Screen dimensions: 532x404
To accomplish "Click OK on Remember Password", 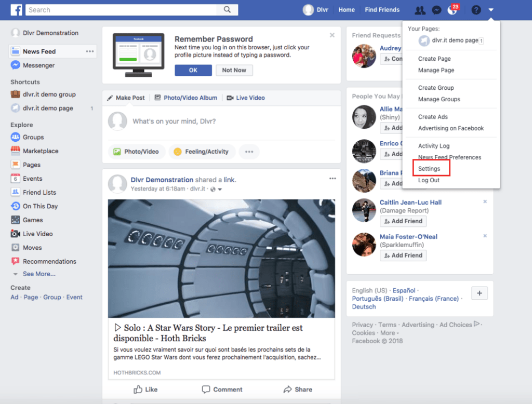I will click(x=193, y=70).
